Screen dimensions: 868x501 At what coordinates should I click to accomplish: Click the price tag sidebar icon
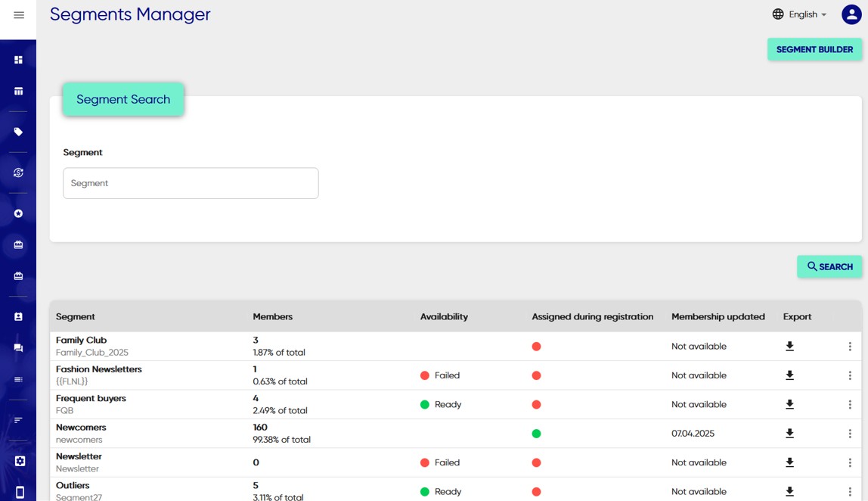point(18,132)
